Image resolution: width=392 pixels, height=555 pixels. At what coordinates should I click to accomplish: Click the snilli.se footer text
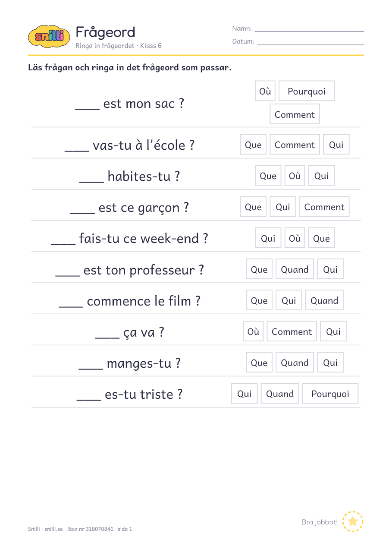[x=53, y=529]
